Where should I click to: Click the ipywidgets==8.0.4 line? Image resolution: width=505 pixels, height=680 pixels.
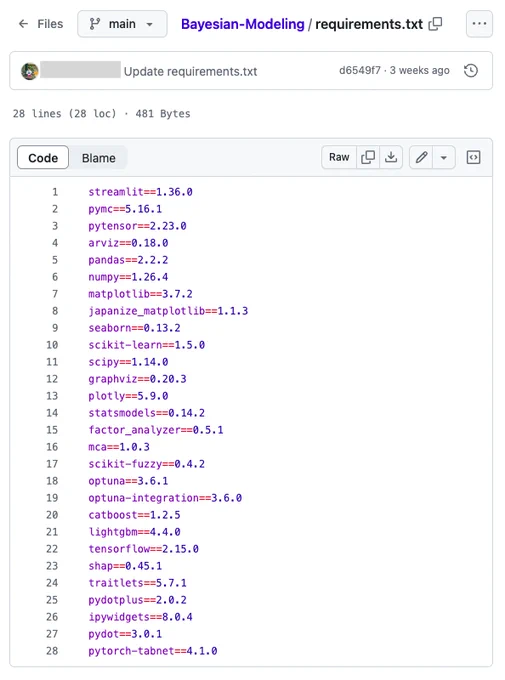click(140, 617)
